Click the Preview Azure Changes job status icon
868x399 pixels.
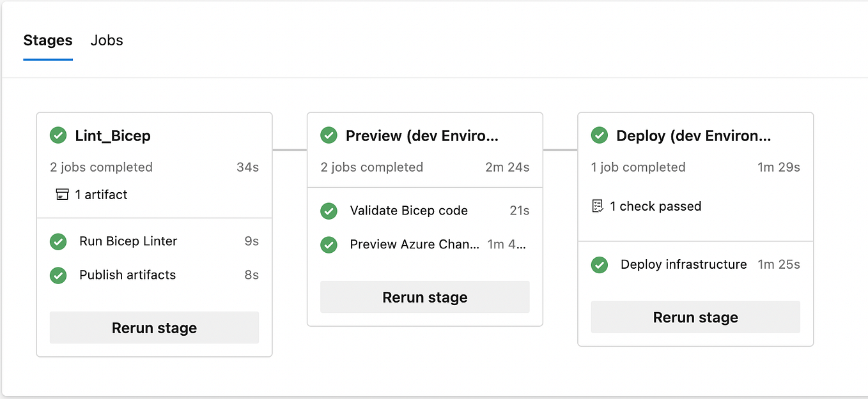pos(329,245)
